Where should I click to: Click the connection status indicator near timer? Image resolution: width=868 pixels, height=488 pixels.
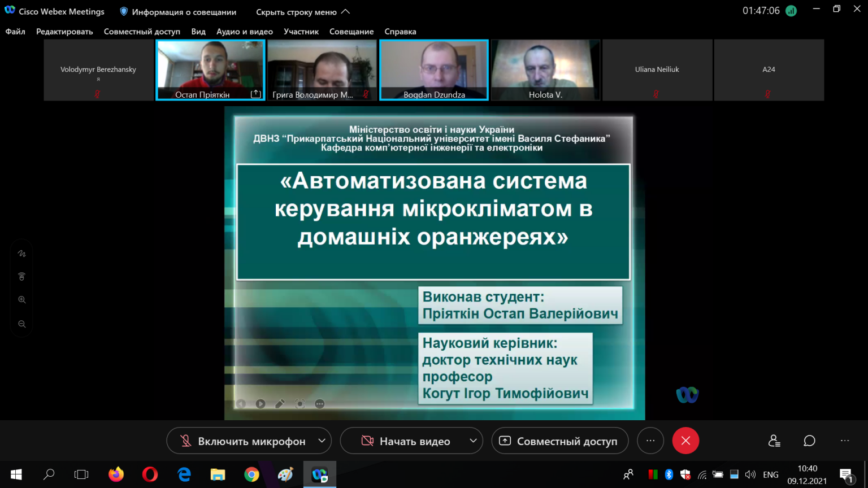pos(791,11)
